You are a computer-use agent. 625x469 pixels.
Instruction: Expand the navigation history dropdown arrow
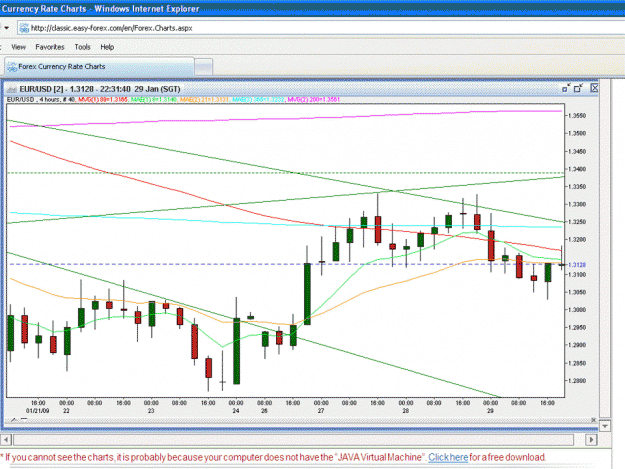6,28
